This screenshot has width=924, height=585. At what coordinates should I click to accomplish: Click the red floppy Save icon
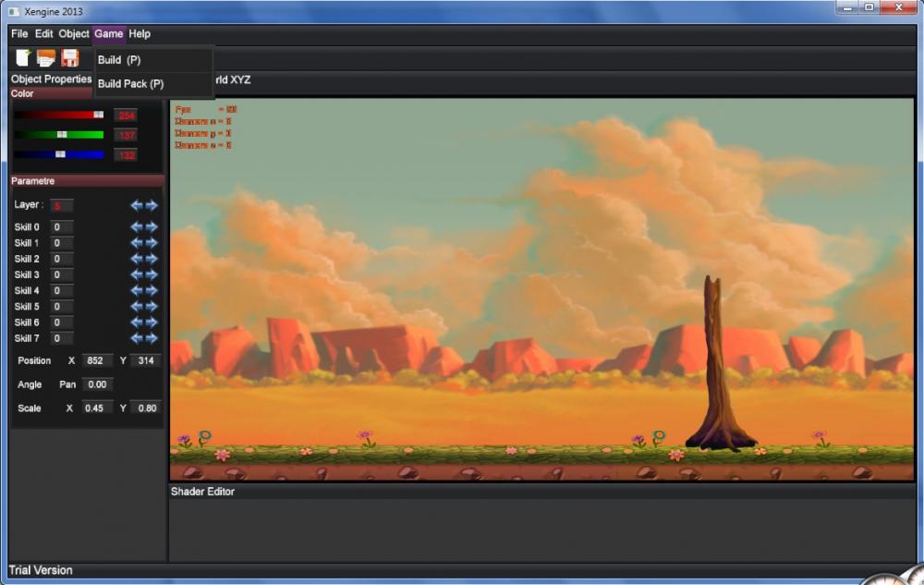point(70,57)
